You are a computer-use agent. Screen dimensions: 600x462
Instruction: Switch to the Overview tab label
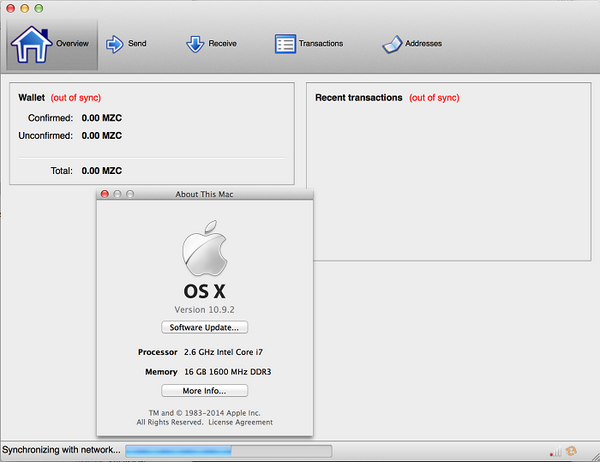tap(72, 43)
